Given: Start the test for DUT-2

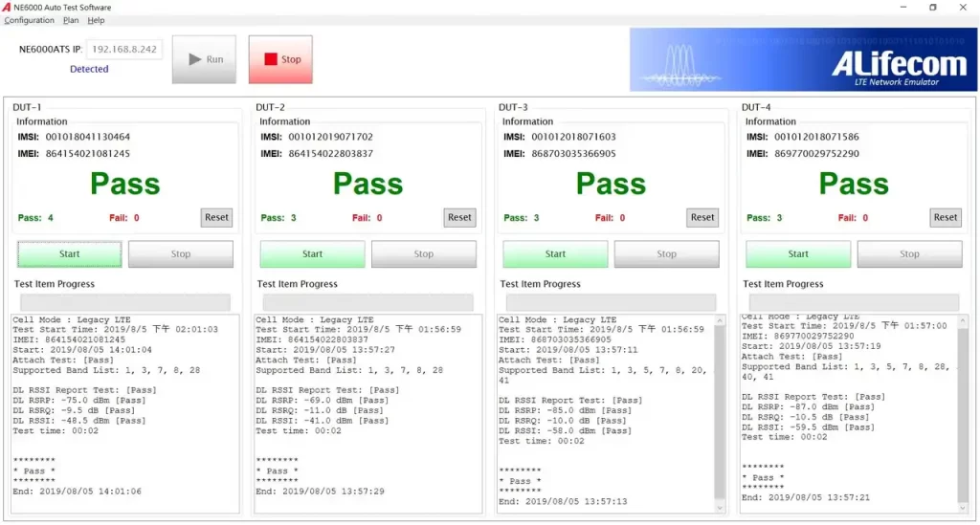Looking at the screenshot, I should coord(313,254).
